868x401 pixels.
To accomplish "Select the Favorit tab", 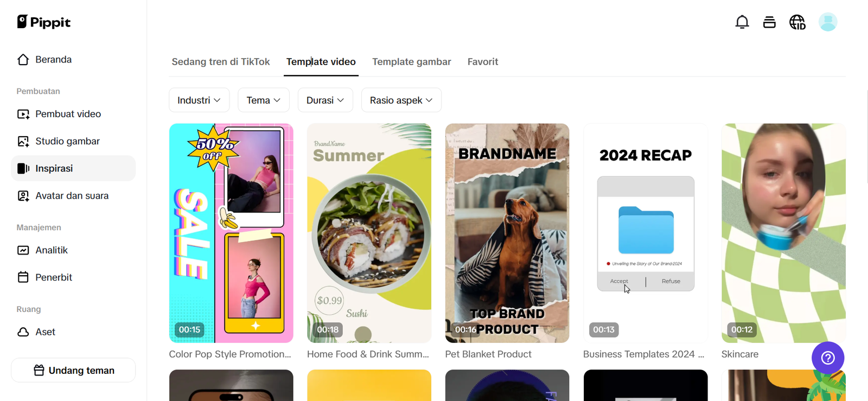I will pos(483,62).
